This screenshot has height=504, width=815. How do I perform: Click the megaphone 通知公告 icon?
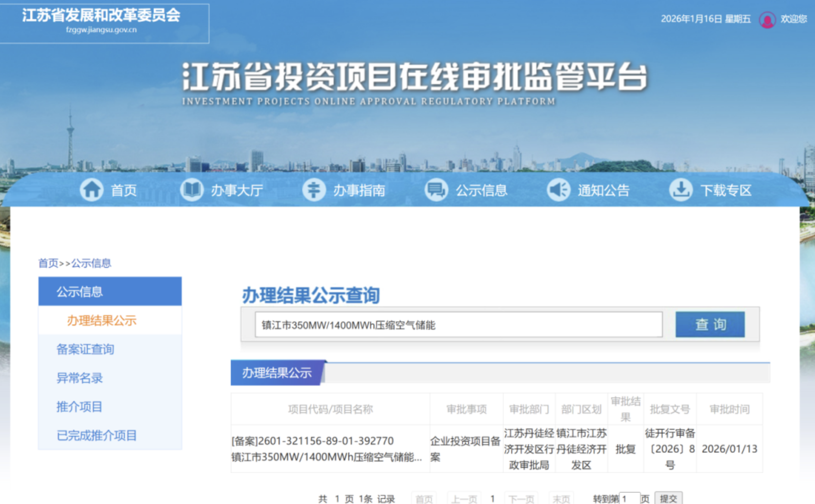tap(558, 190)
